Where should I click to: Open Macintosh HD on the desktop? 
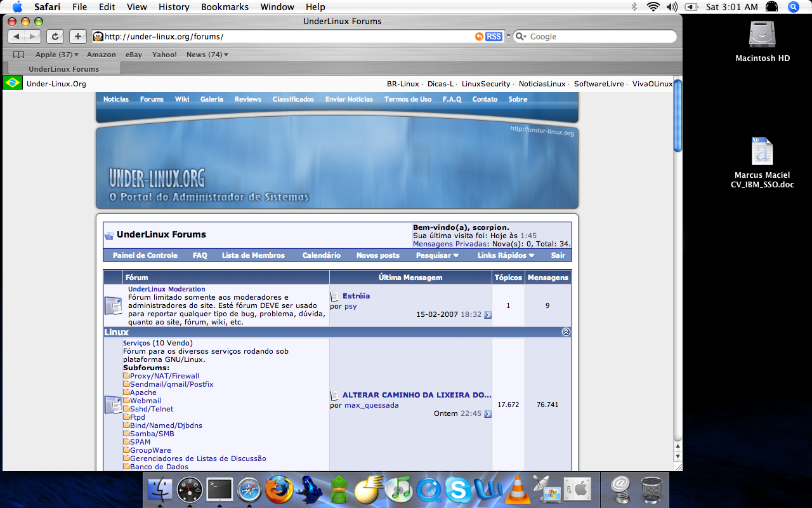coord(763,41)
